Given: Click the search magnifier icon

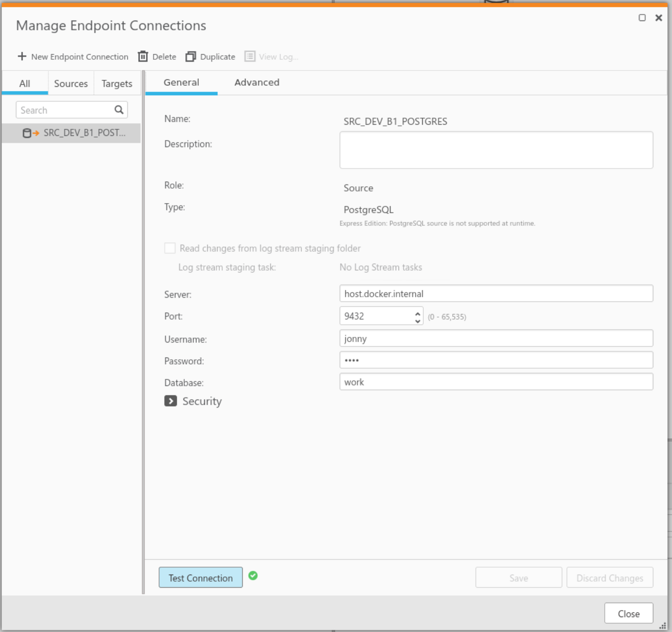Looking at the screenshot, I should coord(119,110).
